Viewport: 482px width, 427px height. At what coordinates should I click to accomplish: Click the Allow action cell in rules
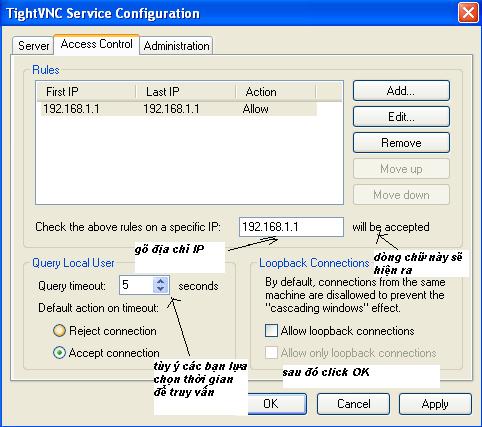[x=255, y=109]
